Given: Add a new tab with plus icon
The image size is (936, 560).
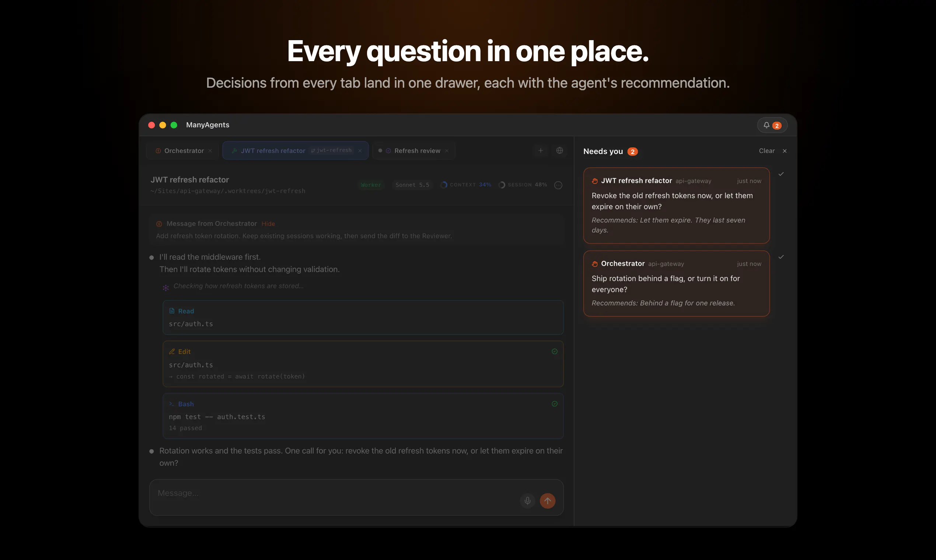Looking at the screenshot, I should click(x=541, y=151).
